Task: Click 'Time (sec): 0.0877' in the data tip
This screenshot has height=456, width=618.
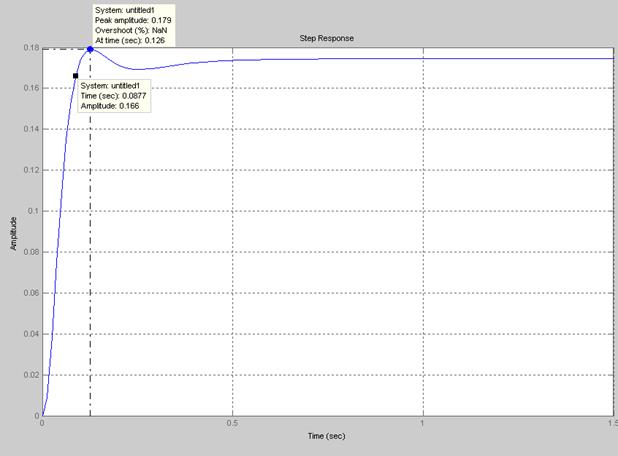Action: (113, 96)
